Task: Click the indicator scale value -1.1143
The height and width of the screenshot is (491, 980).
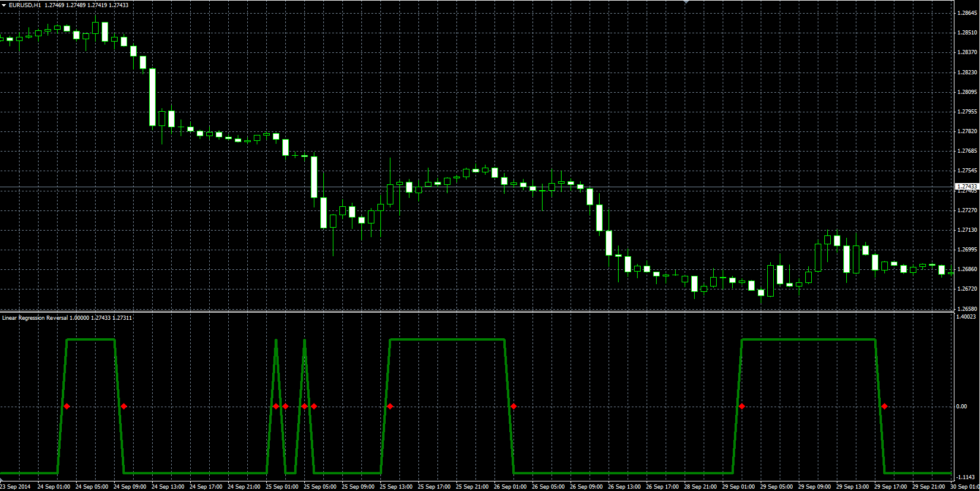Action: (x=966, y=477)
